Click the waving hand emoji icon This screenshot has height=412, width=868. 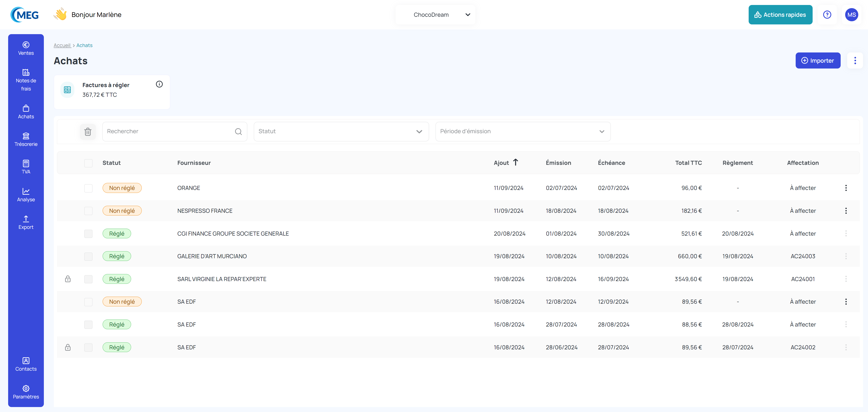tap(61, 14)
